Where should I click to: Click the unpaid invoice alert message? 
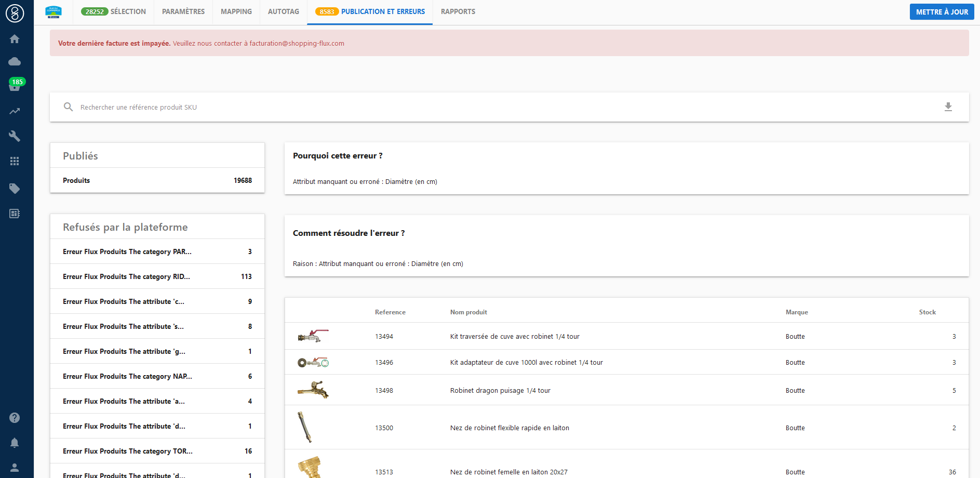tap(509, 43)
